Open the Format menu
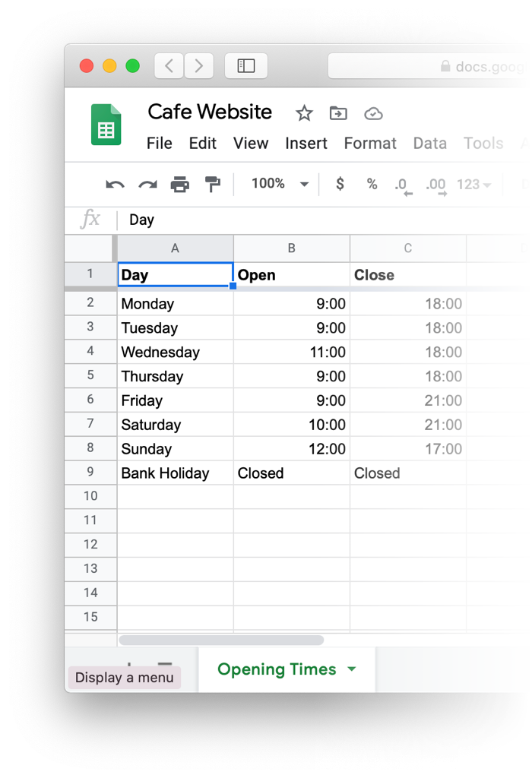This screenshot has height=778, width=532. click(x=370, y=144)
